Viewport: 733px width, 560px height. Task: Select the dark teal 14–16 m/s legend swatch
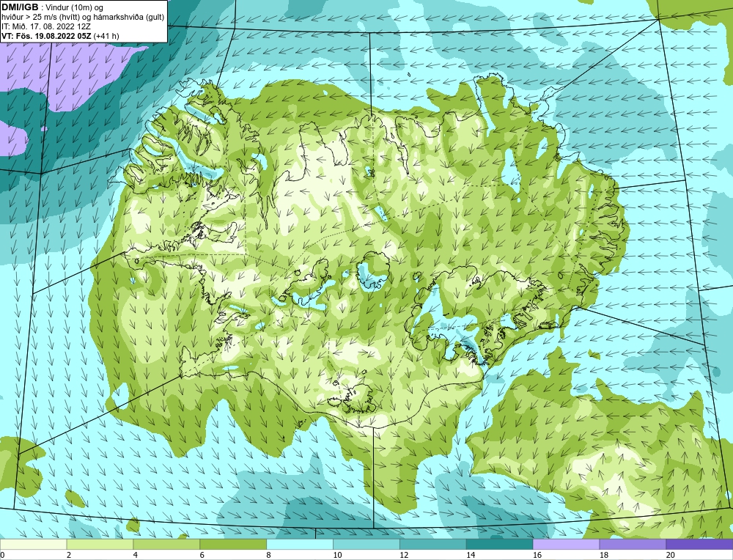[x=500, y=545]
